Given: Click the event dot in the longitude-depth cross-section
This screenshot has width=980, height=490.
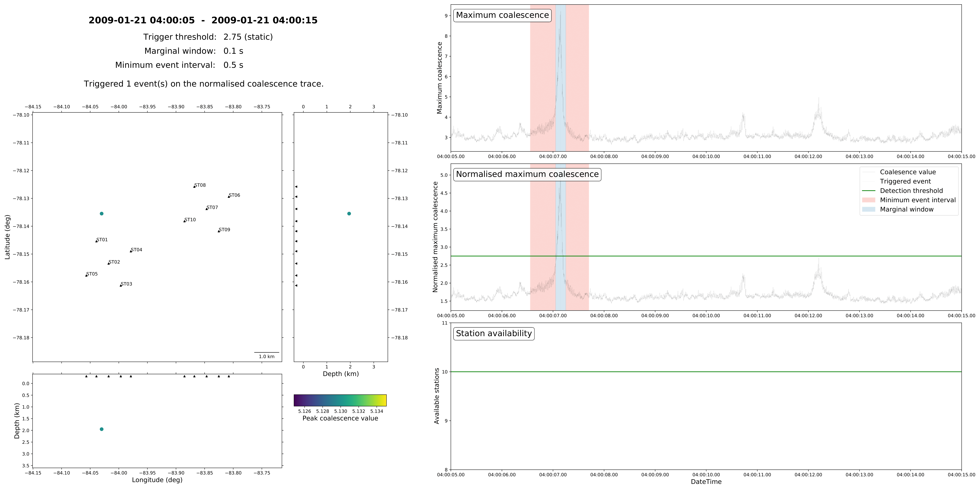Looking at the screenshot, I should point(102,429).
